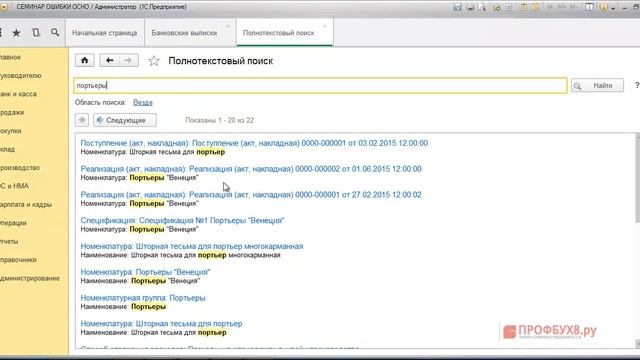
Task: Click the M+ memory button in the title bar
Action: (561, 7)
